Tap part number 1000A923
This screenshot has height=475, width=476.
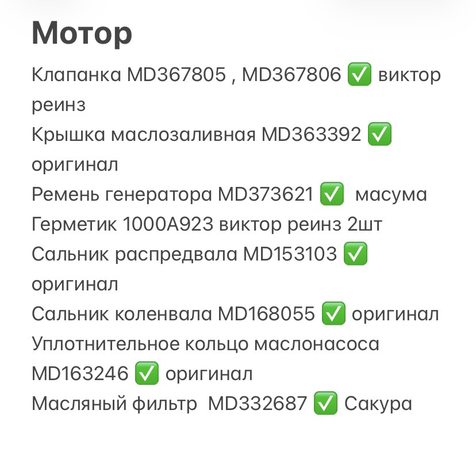tap(168, 225)
